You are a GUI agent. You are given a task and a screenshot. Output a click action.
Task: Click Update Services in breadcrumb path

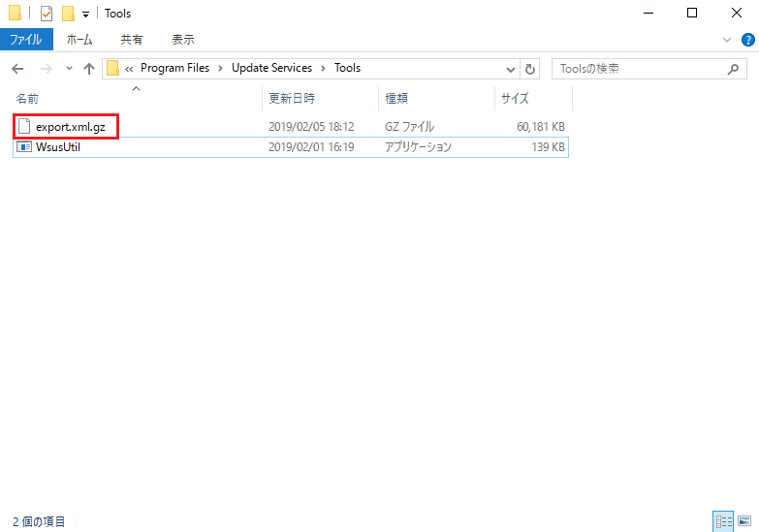click(x=271, y=68)
